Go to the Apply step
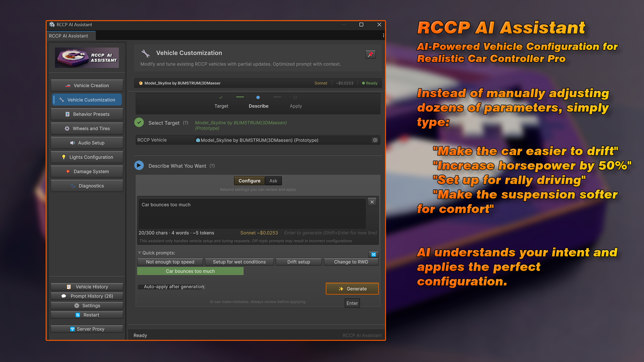The width and height of the screenshot is (644, 362). [x=296, y=103]
